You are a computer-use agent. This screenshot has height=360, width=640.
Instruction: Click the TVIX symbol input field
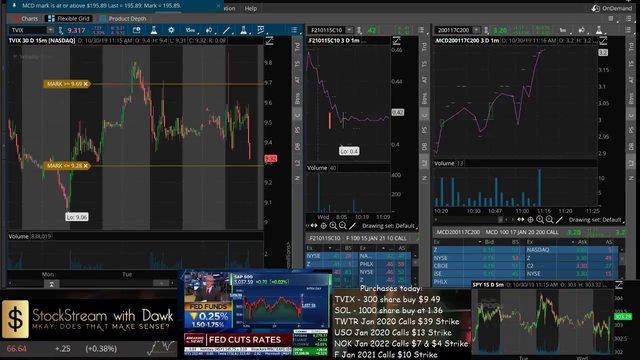28,30
